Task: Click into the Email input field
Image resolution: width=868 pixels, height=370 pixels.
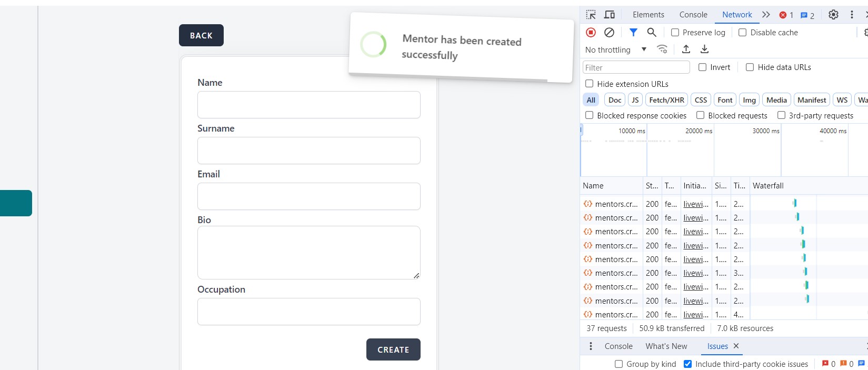Action: [308, 196]
